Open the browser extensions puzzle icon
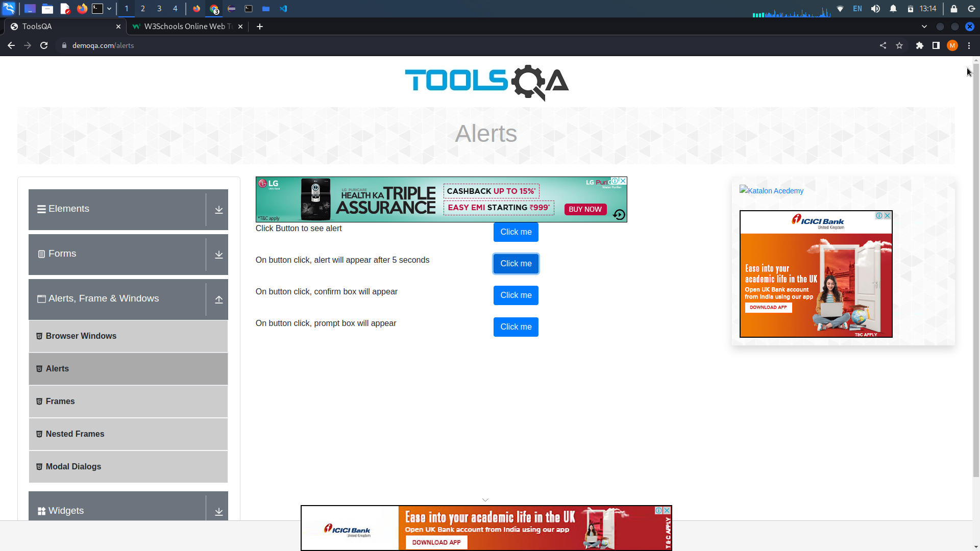The image size is (980, 551). 920,45
